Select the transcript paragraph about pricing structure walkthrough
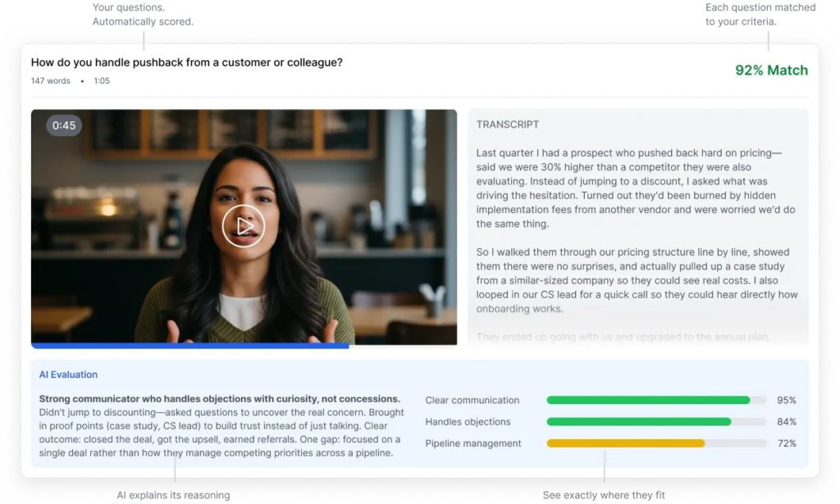The height and width of the screenshot is (504, 840). 636,280
